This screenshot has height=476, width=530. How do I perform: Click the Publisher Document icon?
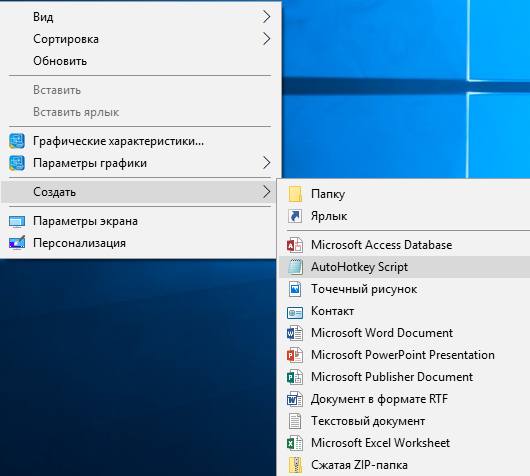tap(295, 377)
